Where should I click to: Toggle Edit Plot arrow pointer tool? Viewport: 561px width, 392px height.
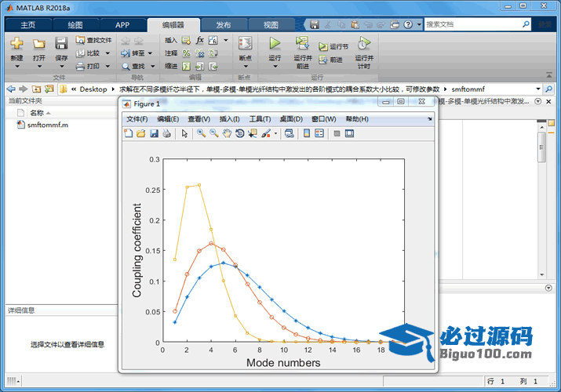point(184,133)
